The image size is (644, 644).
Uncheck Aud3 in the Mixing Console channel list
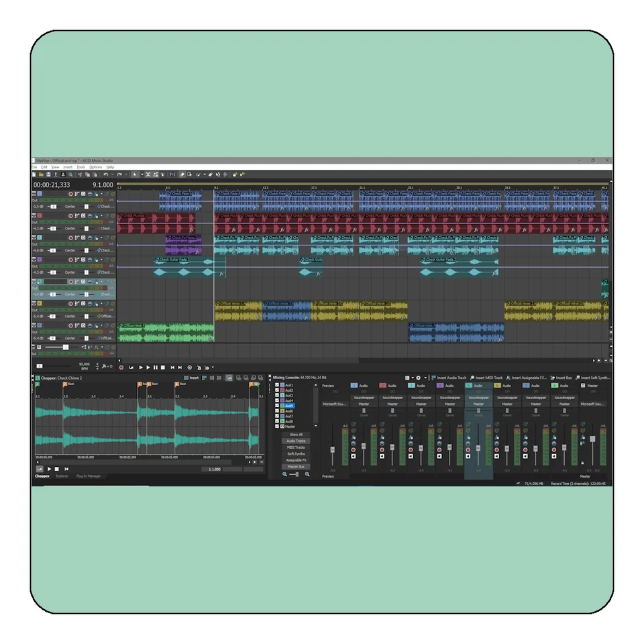[x=277, y=395]
